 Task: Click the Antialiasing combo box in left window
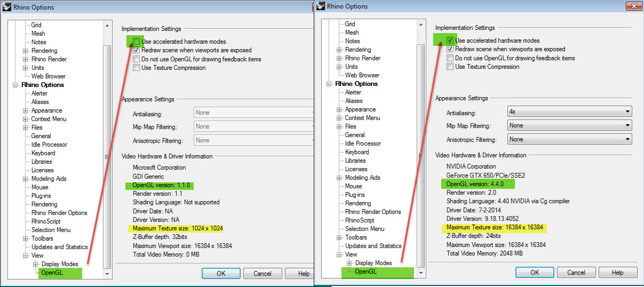253,113
